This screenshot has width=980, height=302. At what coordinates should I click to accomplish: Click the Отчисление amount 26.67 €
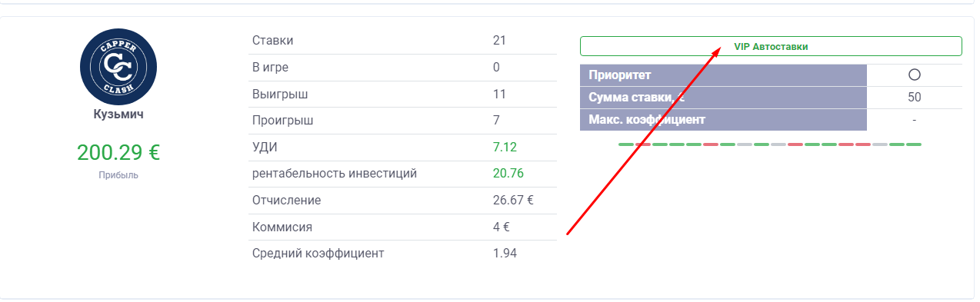(x=513, y=201)
